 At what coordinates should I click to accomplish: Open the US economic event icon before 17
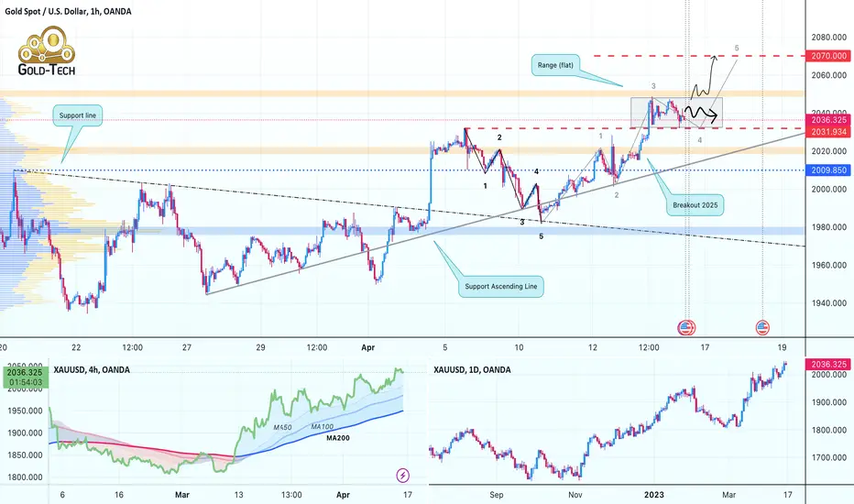pyautogui.click(x=686, y=327)
